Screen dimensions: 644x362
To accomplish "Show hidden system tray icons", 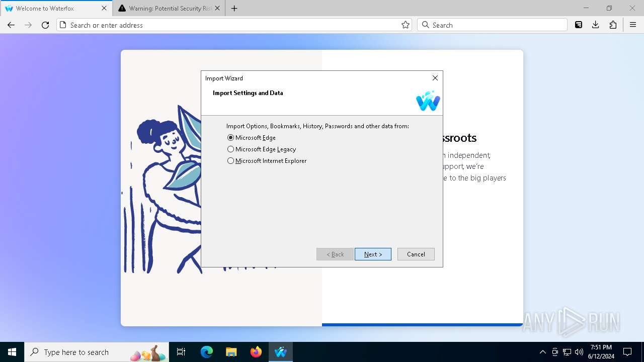I will (542, 352).
